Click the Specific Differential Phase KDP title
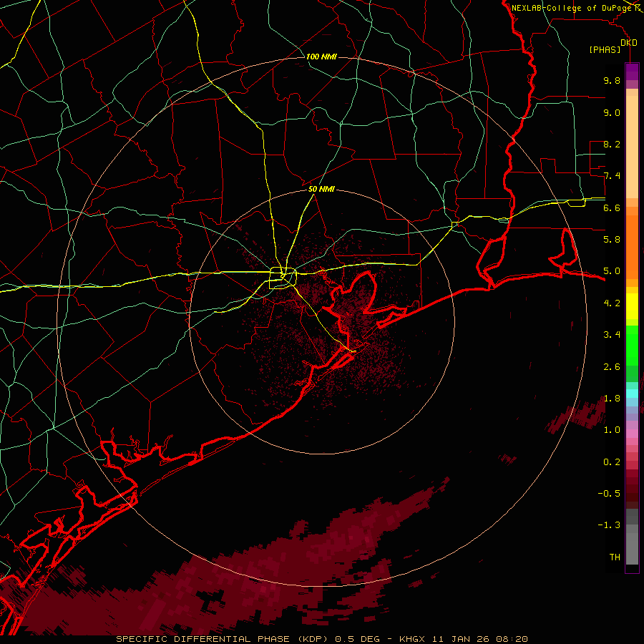 point(222,639)
